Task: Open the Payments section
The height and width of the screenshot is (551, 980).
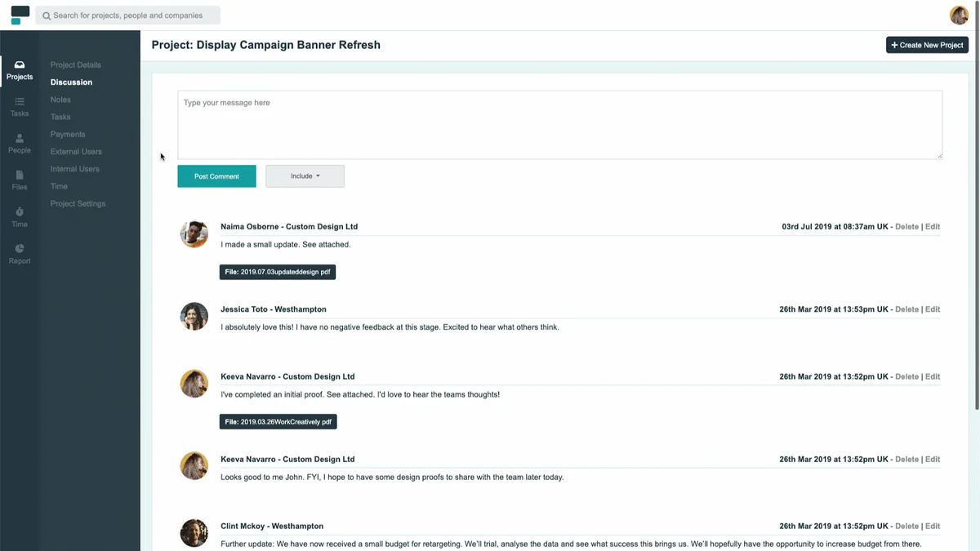Action: [x=68, y=134]
